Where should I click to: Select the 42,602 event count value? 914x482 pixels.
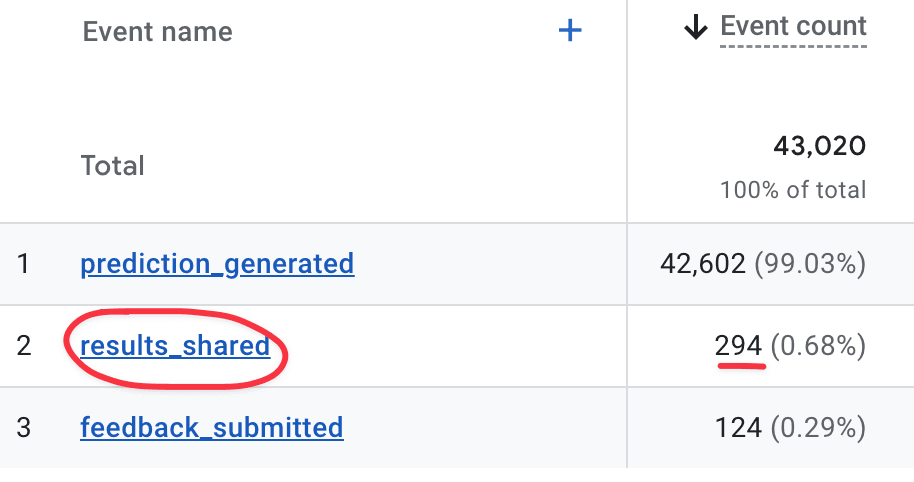[x=703, y=264]
